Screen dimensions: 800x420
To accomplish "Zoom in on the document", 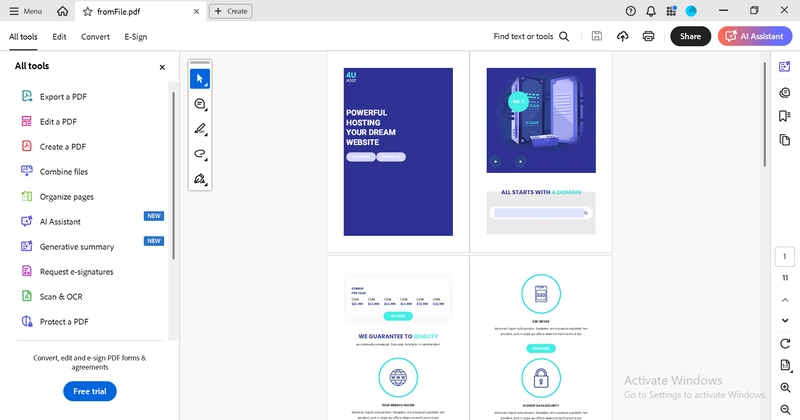I will 785,388.
